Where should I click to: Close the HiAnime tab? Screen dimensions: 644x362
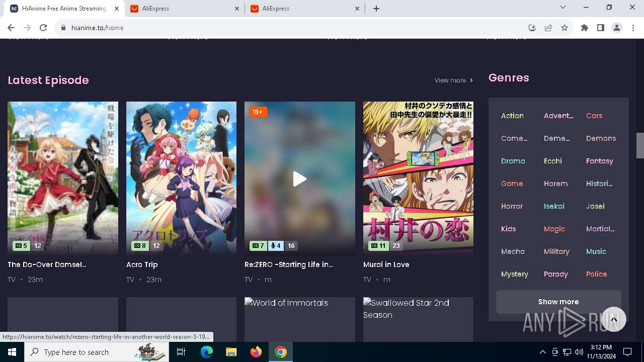(x=117, y=9)
